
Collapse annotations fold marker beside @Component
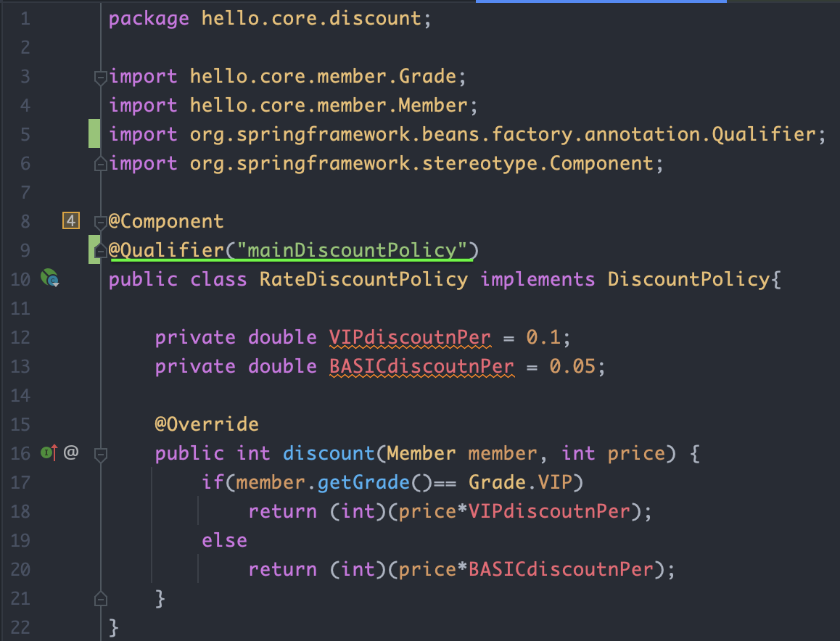(x=100, y=222)
